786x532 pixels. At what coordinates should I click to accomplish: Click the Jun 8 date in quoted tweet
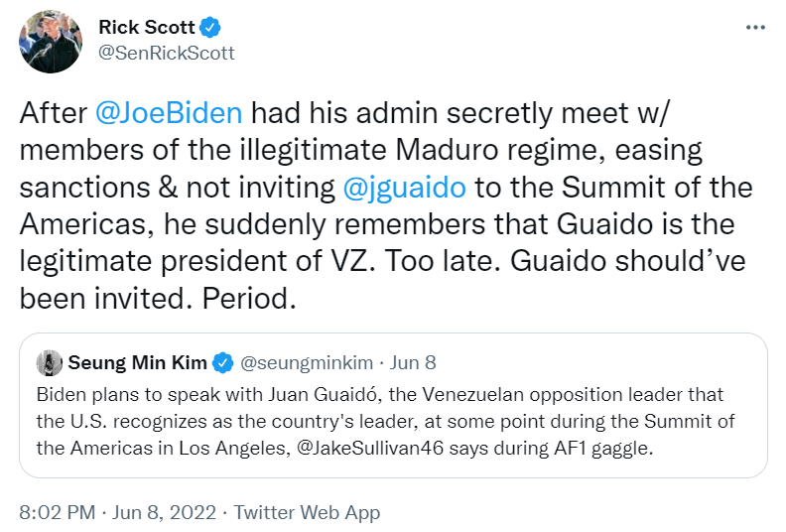pos(413,362)
